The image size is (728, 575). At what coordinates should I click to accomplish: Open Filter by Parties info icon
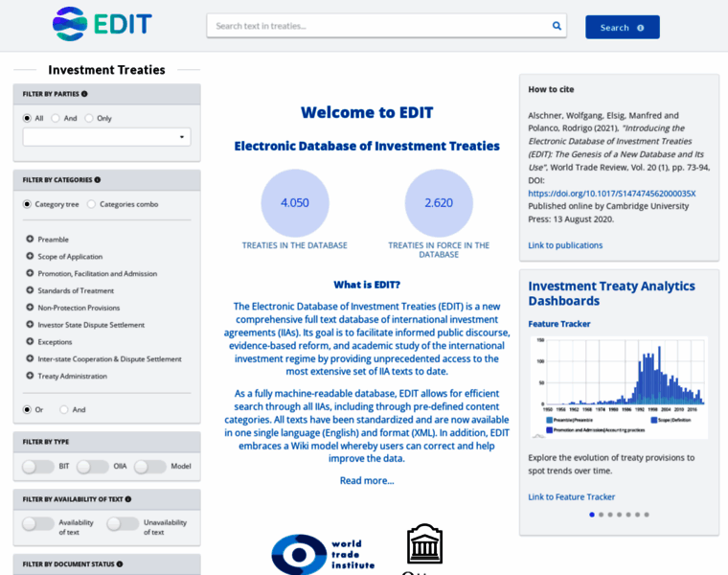(84, 94)
